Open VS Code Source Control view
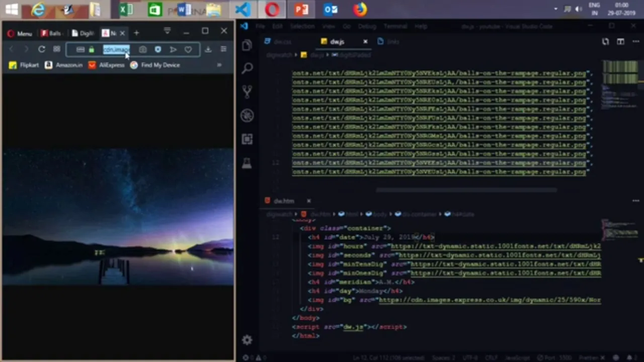644x362 pixels. pyautogui.click(x=247, y=92)
